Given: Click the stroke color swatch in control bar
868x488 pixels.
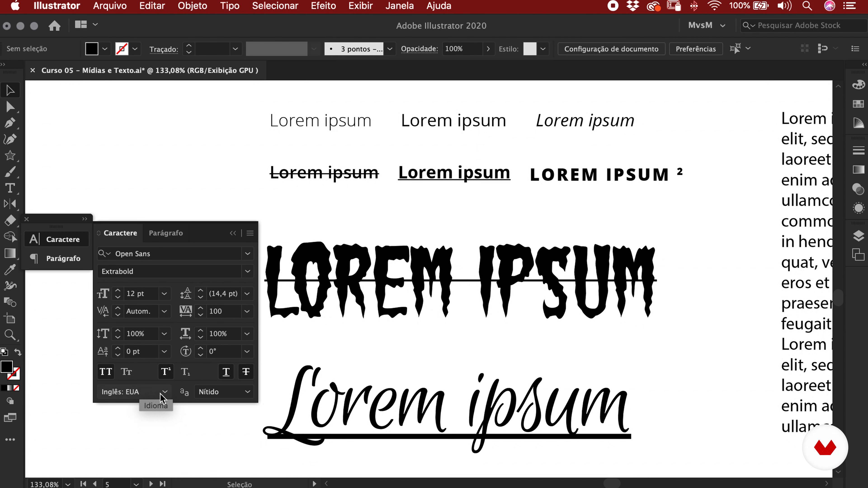Looking at the screenshot, I should pyautogui.click(x=122, y=49).
